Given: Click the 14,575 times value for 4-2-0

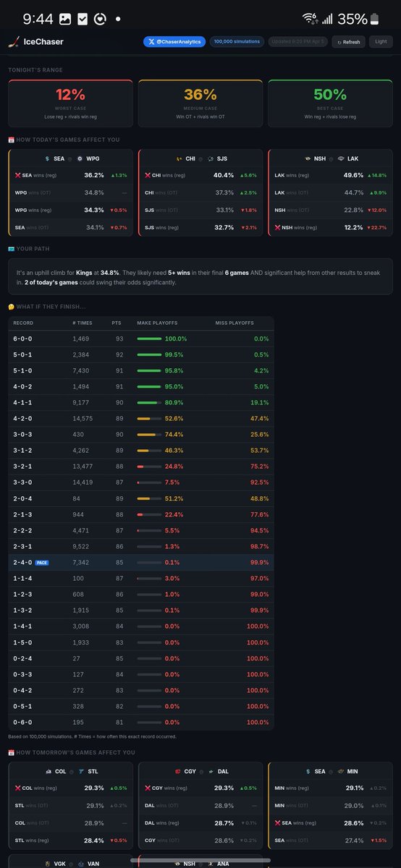Looking at the screenshot, I should coord(83,418).
